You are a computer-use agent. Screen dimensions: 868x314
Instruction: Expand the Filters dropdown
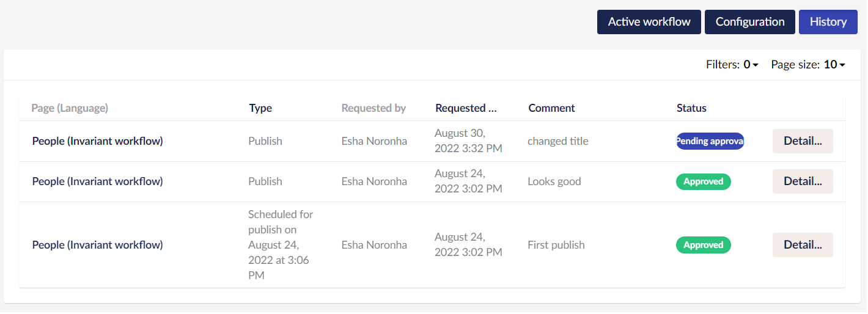click(732, 65)
